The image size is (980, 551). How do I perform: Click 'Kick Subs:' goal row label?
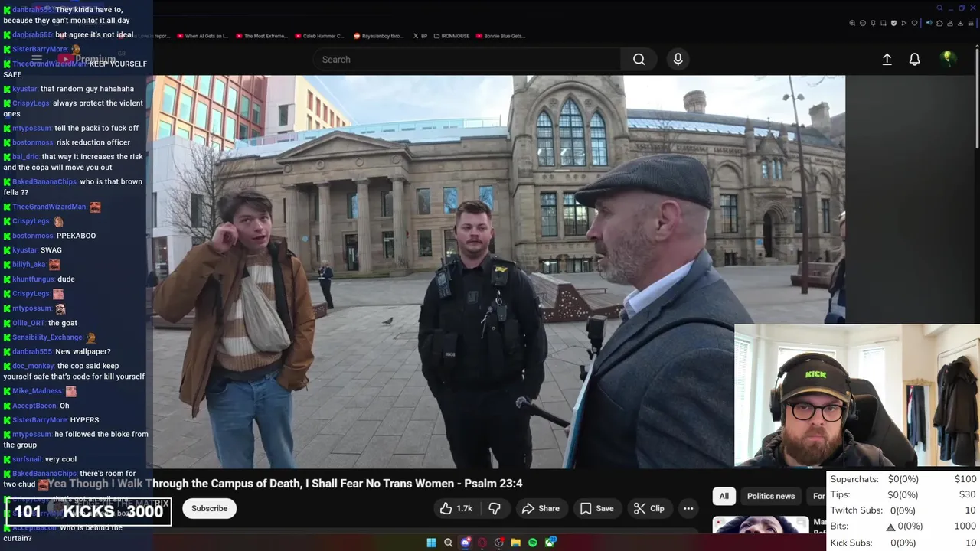click(x=851, y=543)
